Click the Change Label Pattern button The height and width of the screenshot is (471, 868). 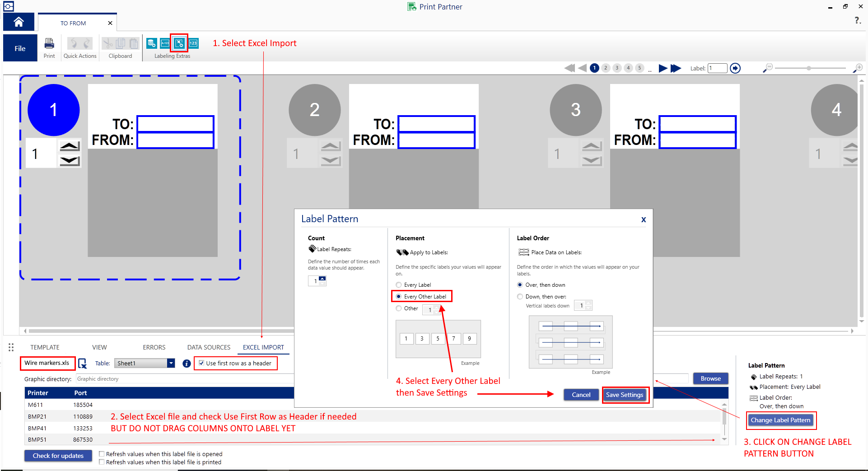click(780, 420)
